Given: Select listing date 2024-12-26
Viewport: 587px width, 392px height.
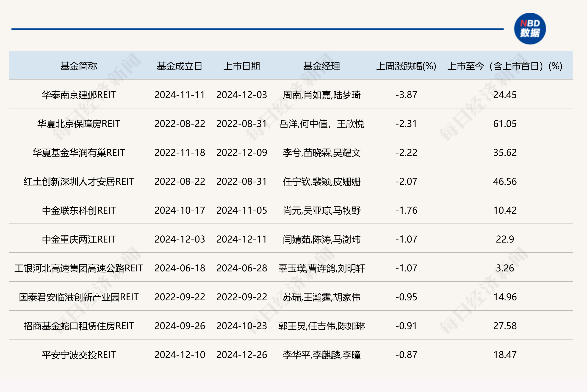Looking at the screenshot, I should (242, 355).
